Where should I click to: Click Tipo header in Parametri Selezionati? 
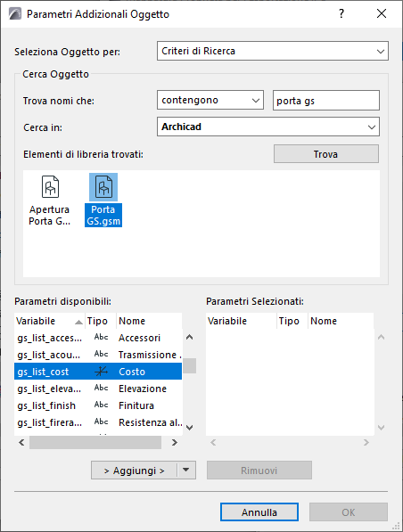coord(292,321)
